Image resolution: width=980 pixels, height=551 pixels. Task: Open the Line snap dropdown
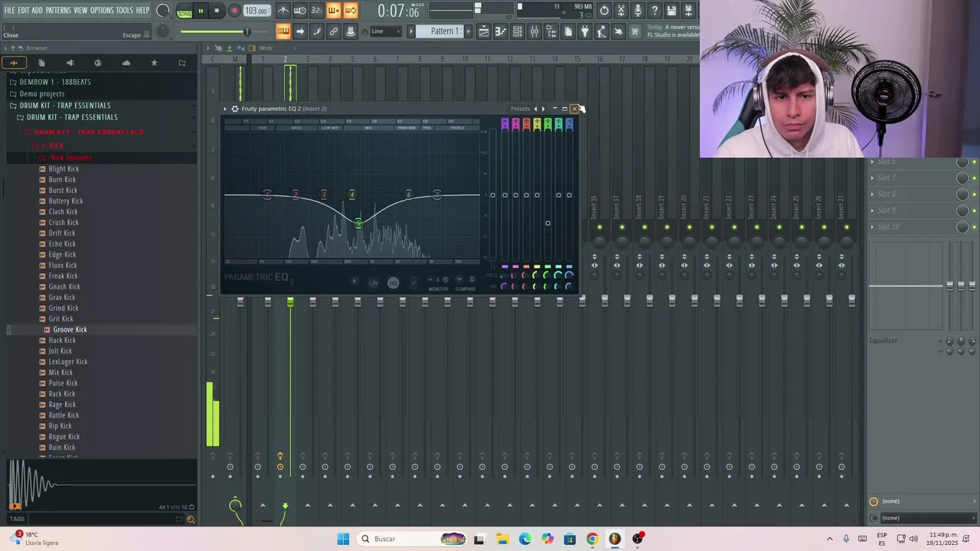coord(387,31)
